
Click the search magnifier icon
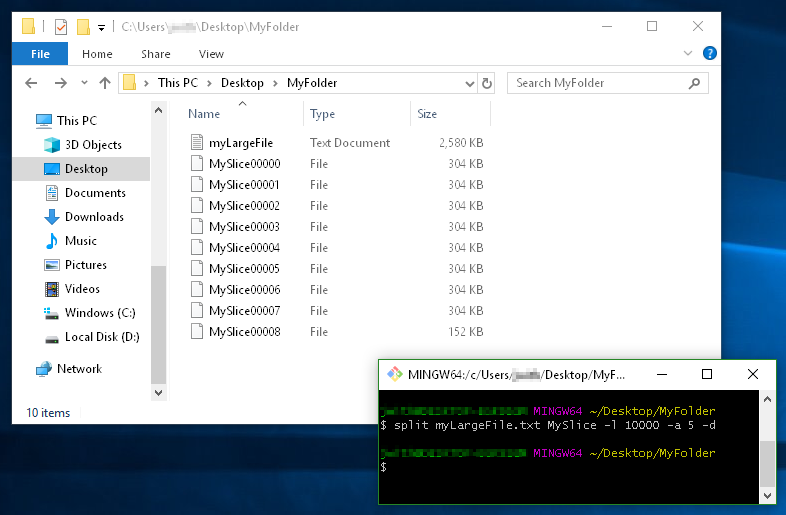695,83
